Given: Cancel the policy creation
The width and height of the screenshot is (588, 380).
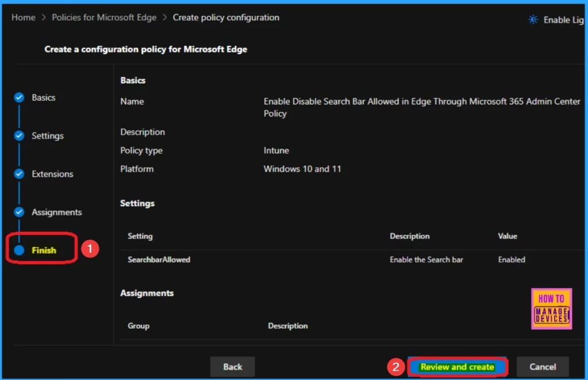Looking at the screenshot, I should coord(543,367).
